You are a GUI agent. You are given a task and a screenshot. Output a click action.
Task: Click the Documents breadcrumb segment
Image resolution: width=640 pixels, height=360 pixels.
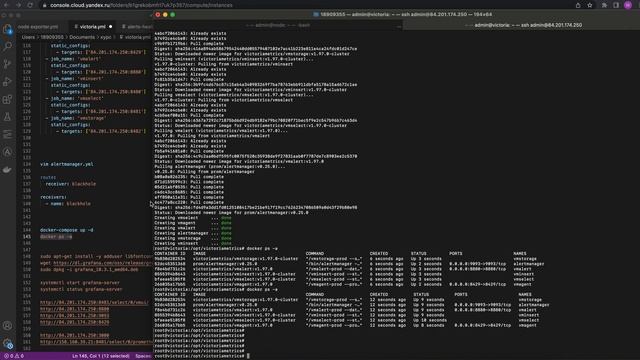pyautogui.click(x=82, y=37)
